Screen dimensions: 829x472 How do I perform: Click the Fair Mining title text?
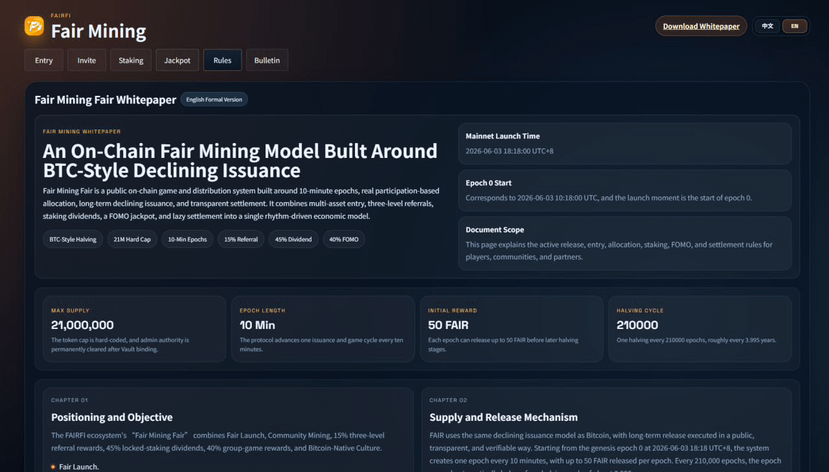point(98,31)
